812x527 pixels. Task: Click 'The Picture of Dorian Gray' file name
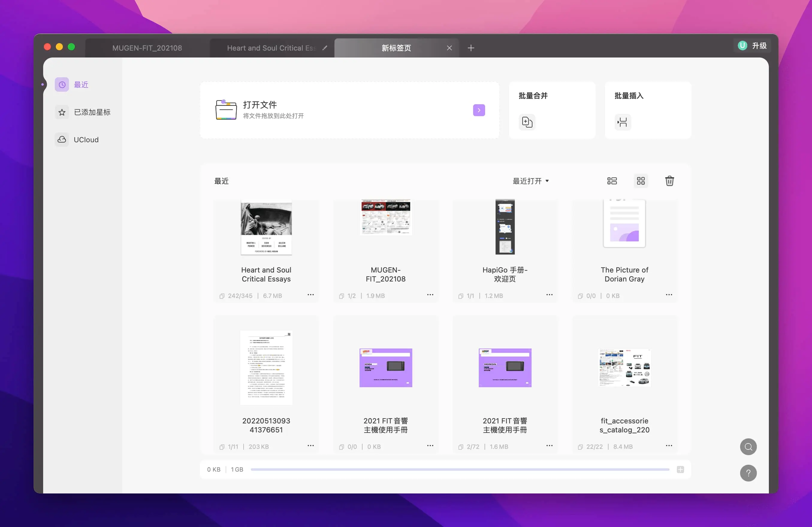tap(624, 274)
